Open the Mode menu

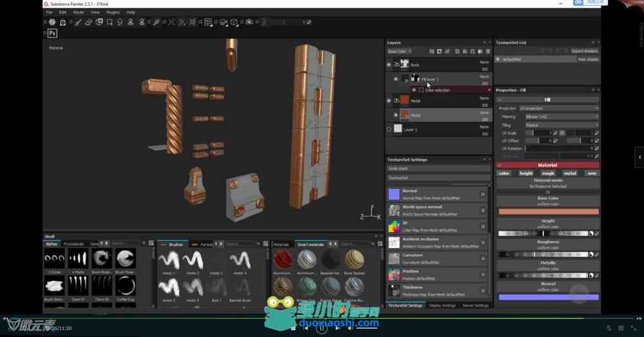click(79, 12)
